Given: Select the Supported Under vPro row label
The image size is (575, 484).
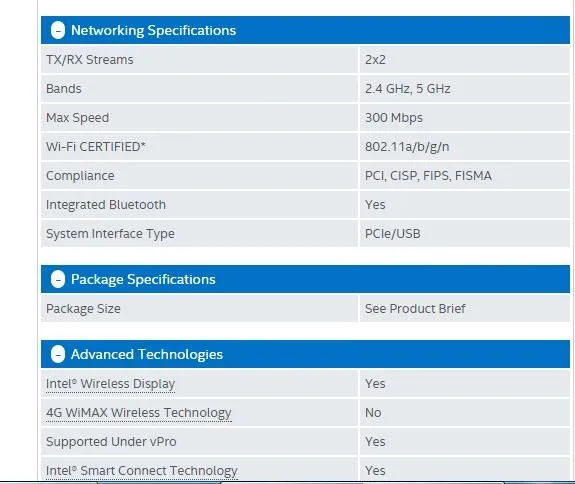Looking at the screenshot, I should coord(111,442).
